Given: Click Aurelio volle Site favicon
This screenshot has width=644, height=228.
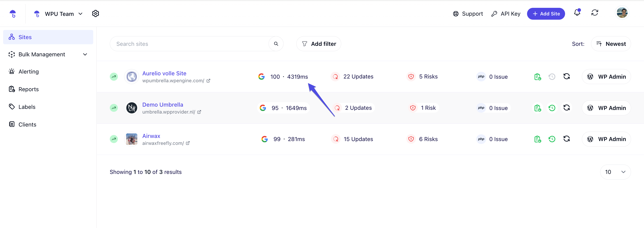Looking at the screenshot, I should [x=131, y=76].
